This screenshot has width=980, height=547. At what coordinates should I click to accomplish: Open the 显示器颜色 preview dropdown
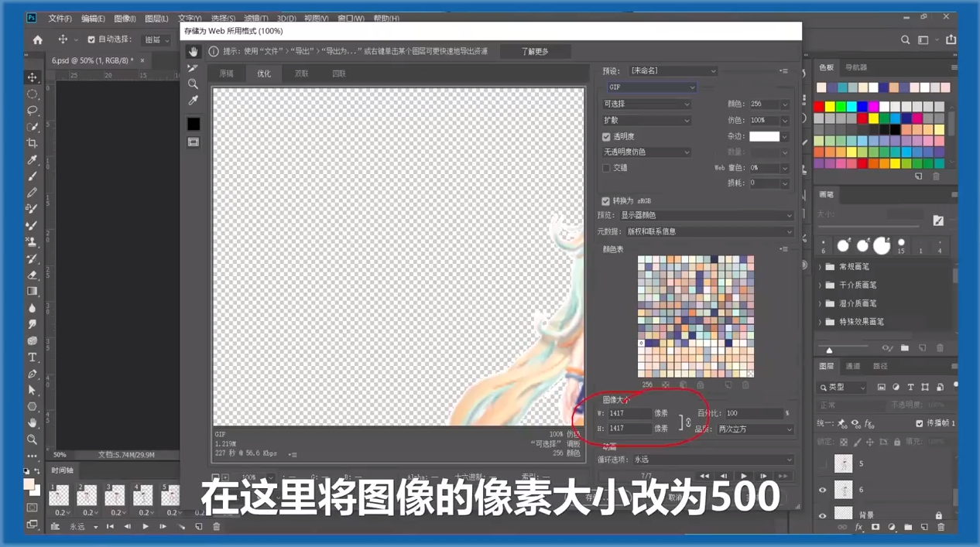point(706,215)
